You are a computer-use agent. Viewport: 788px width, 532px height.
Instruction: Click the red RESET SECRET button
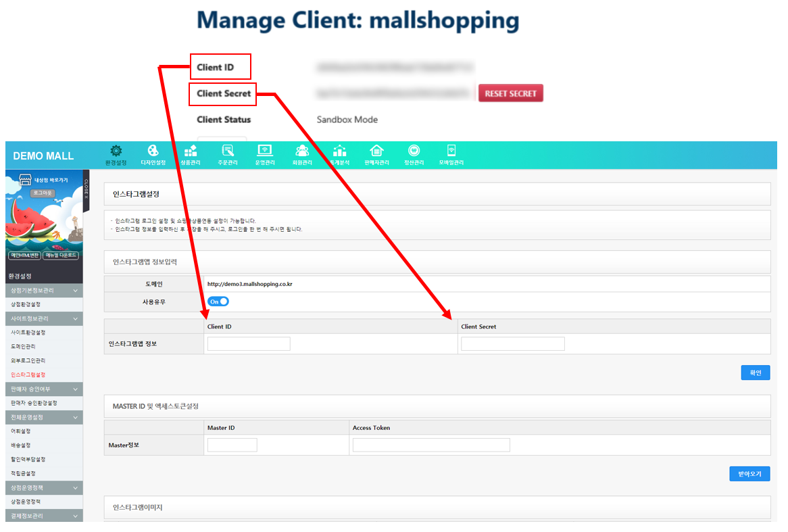511,93
